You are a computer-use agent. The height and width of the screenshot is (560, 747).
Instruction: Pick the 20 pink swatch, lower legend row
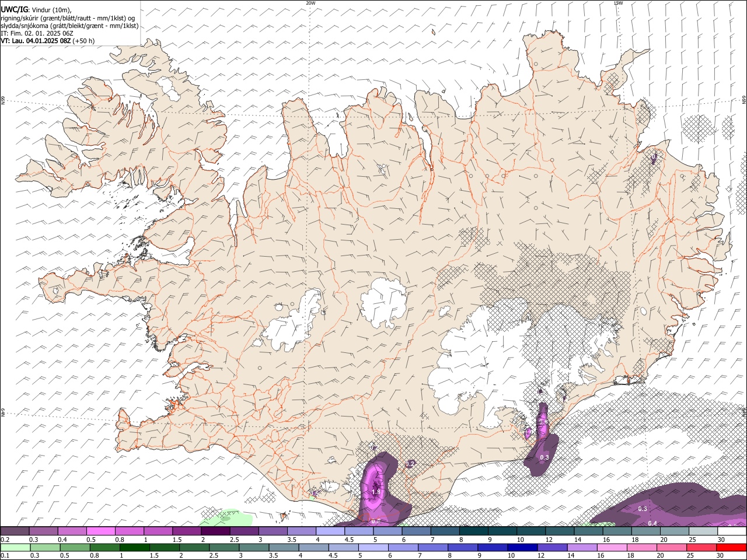pyautogui.click(x=672, y=548)
